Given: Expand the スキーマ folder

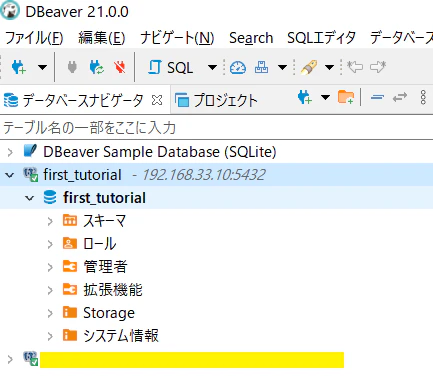Looking at the screenshot, I should (x=50, y=221).
